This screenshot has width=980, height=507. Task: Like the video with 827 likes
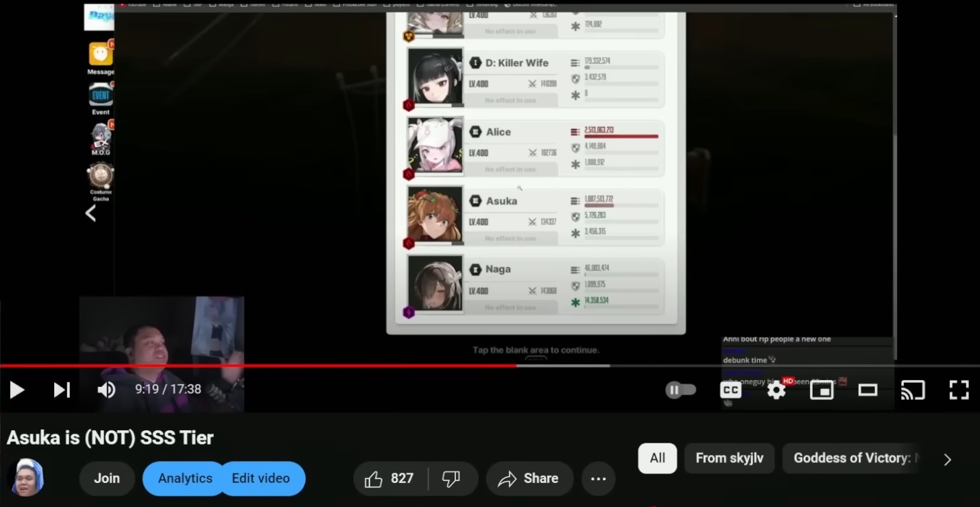[x=390, y=478]
